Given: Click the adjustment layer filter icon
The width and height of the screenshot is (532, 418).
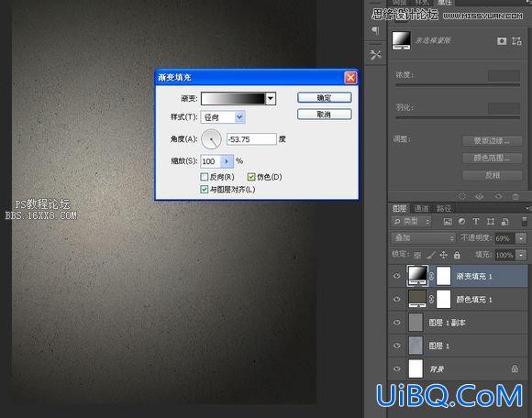Looking at the screenshot, I should tap(461, 221).
